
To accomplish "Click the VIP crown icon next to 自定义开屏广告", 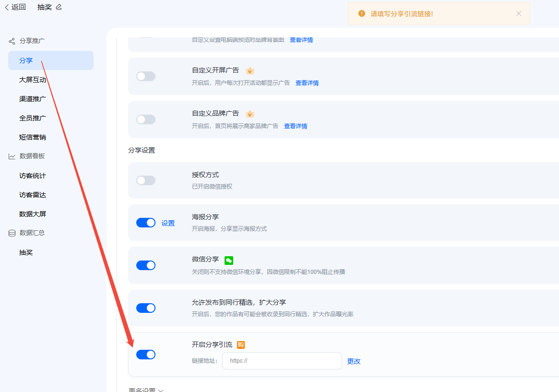I will [250, 71].
